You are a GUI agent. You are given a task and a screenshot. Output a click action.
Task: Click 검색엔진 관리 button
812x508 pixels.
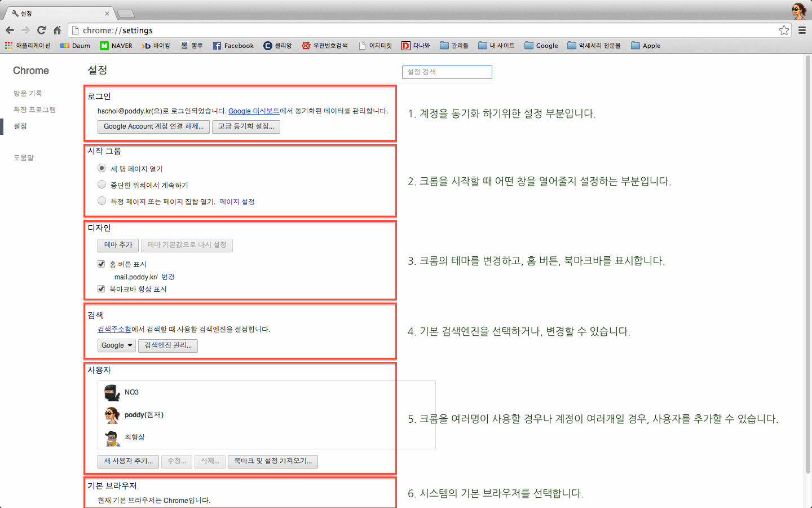coord(168,345)
